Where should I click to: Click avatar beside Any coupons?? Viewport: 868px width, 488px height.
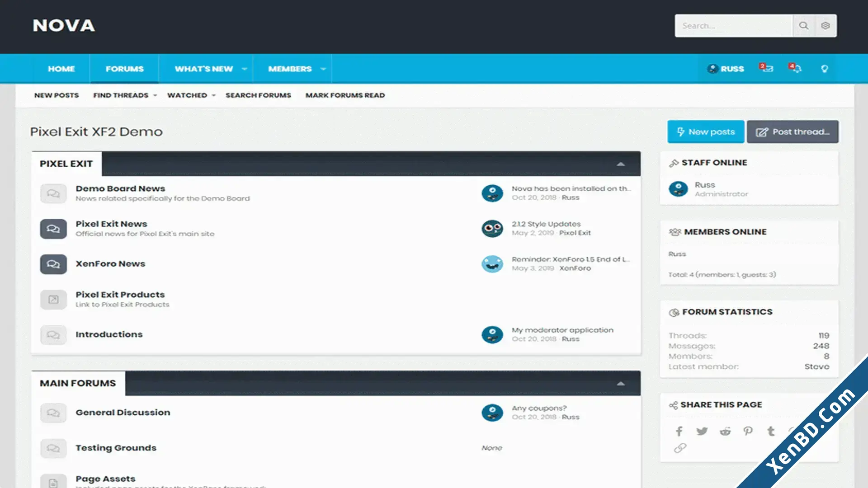[492, 413]
